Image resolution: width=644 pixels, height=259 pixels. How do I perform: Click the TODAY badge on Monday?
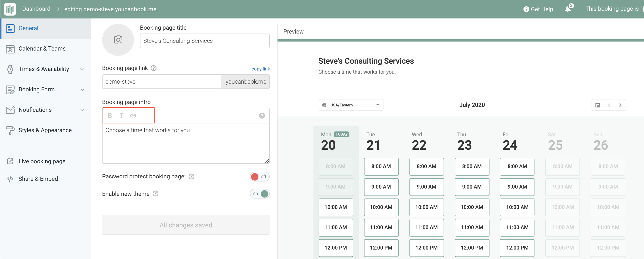click(x=341, y=134)
